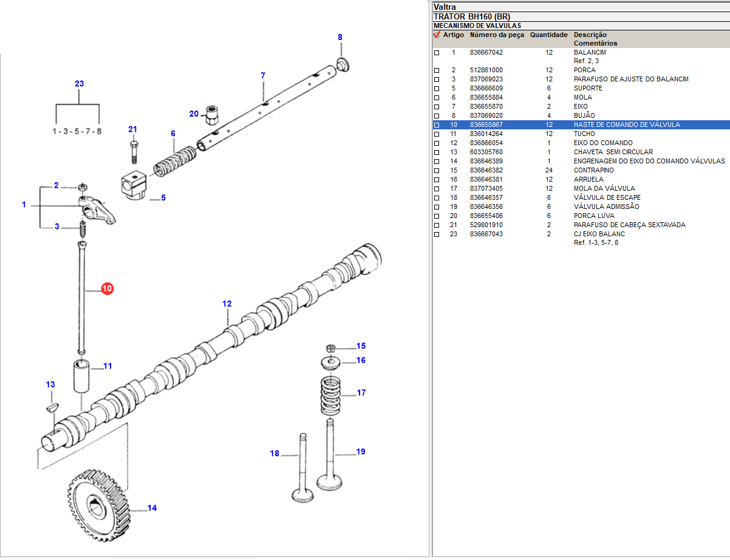The width and height of the screenshot is (730, 560).
Task: Click callout 23 above the assembly bracket
Action: click(x=79, y=84)
